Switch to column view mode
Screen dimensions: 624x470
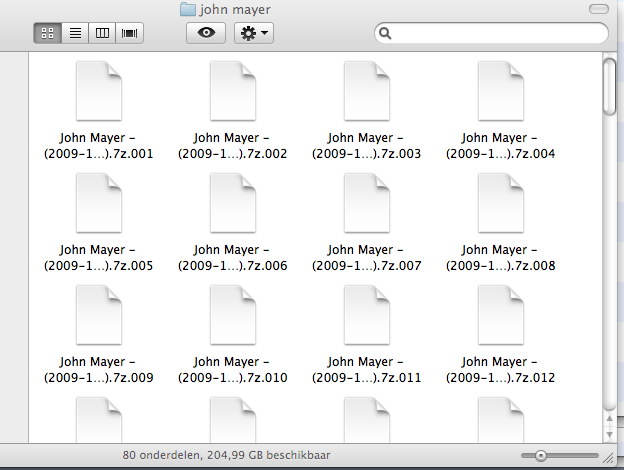click(x=102, y=33)
